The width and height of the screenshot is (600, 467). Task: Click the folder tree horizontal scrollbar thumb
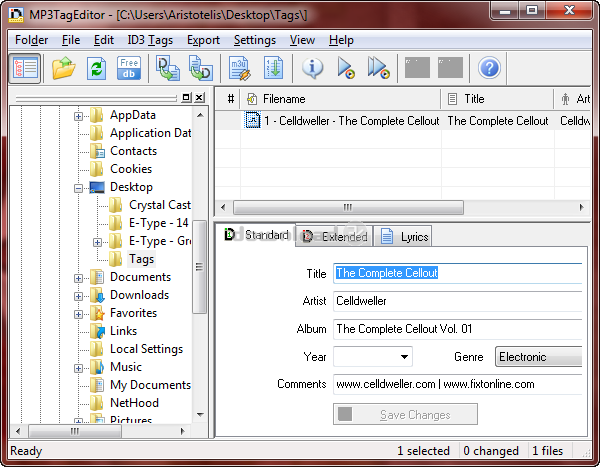coord(75,431)
